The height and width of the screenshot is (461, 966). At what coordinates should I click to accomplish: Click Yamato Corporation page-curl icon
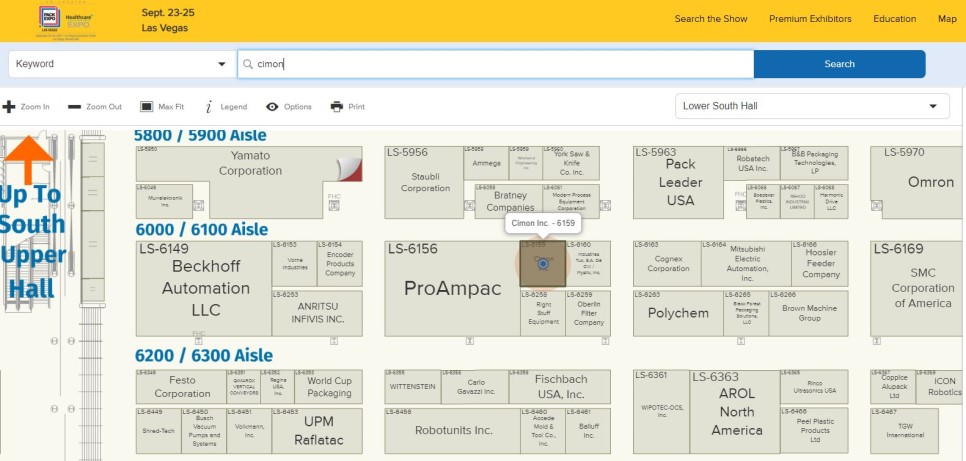tap(349, 169)
